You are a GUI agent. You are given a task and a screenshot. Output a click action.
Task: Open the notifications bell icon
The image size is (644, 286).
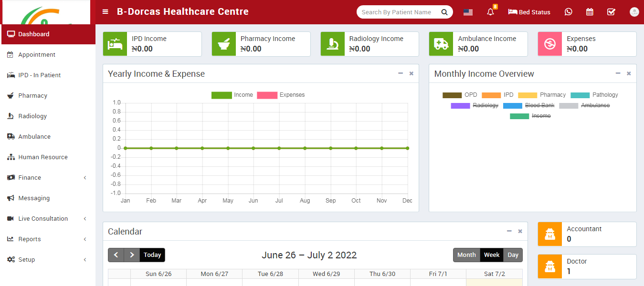click(x=490, y=12)
